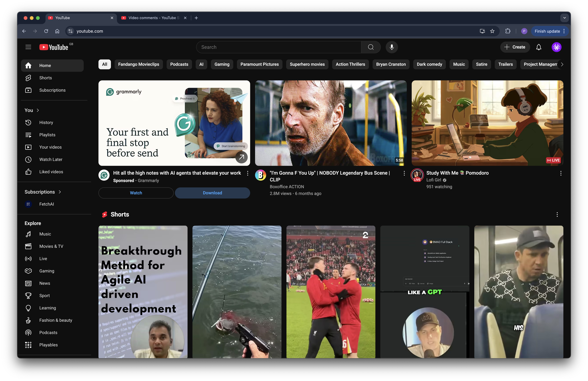
Task: Open the hamburger guide menu
Action: pos(28,47)
